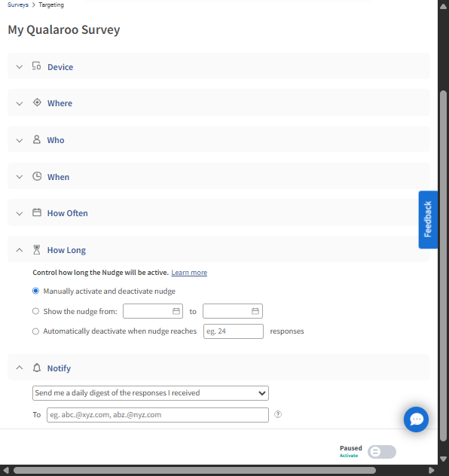Screen dimensions: 449x476
Task: Open the Learn more link
Action: point(189,273)
